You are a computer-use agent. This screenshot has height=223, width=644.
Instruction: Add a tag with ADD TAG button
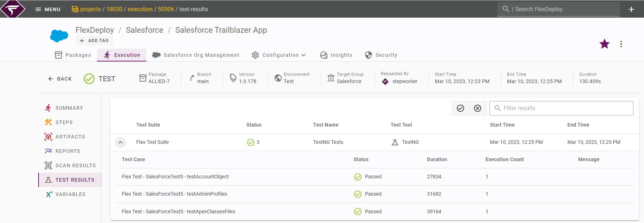pyautogui.click(x=94, y=41)
